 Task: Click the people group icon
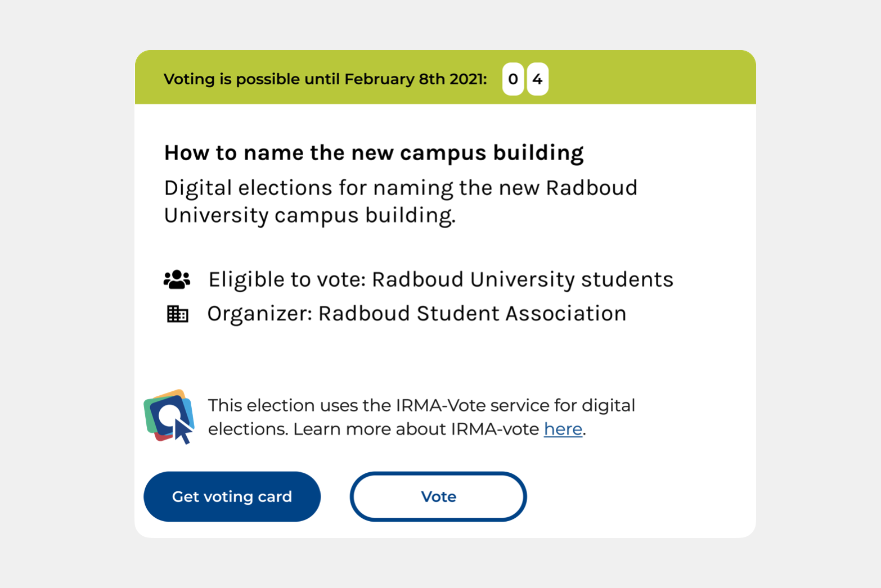point(177,279)
